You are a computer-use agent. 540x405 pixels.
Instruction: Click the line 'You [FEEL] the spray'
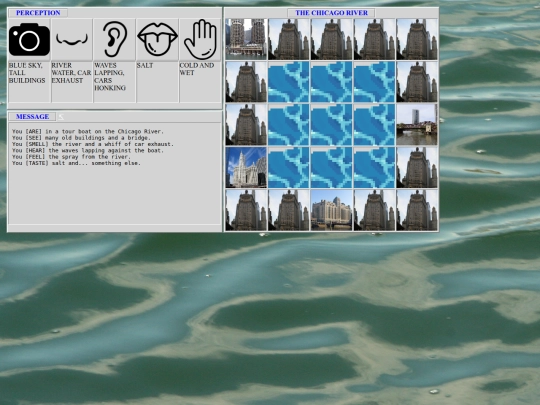pos(71,157)
